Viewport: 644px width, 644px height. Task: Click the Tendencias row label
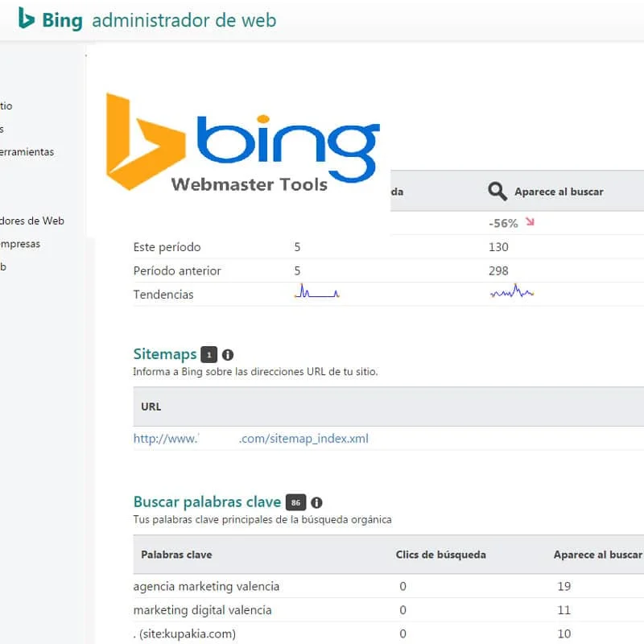coord(163,295)
